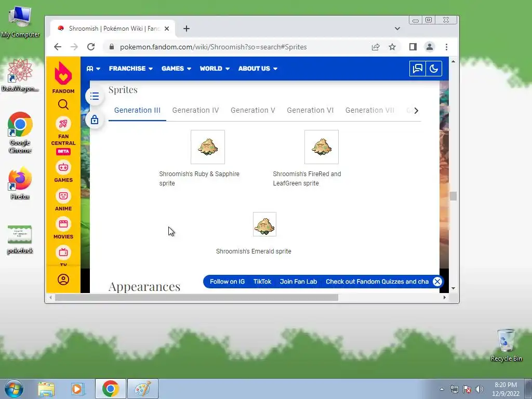This screenshot has height=399, width=532.
Task: Open the Chrome side panel icon
Action: 413,47
